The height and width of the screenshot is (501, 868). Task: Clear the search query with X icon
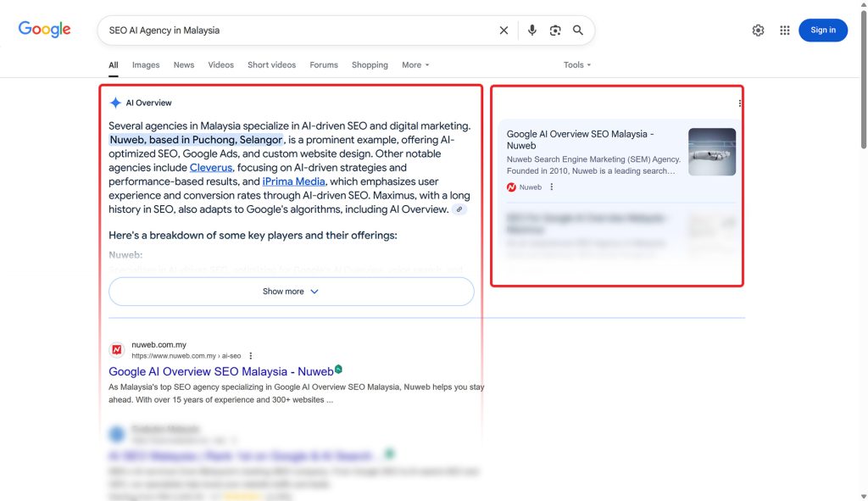pos(504,31)
